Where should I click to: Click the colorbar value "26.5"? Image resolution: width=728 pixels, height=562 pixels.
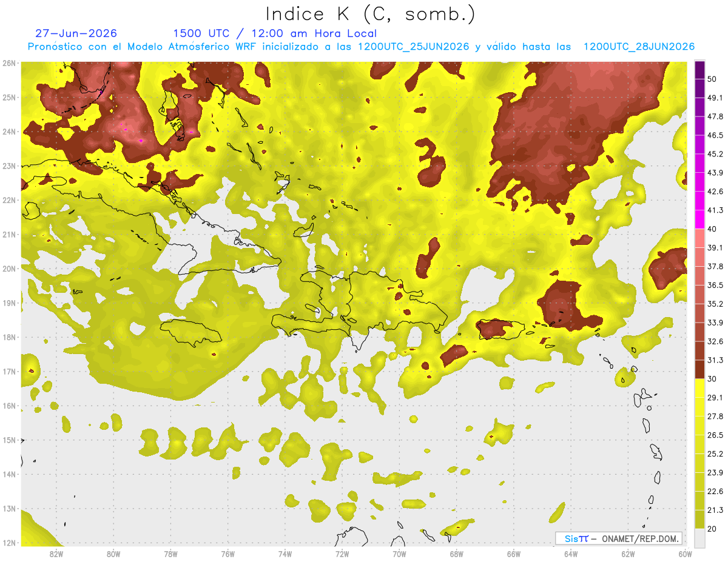click(x=715, y=435)
